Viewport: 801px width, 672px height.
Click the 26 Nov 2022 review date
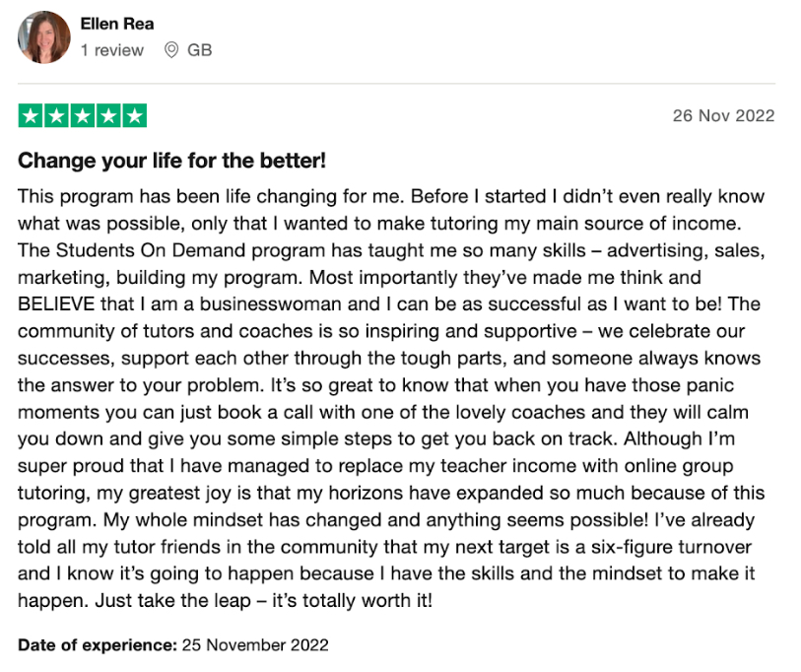tap(723, 116)
